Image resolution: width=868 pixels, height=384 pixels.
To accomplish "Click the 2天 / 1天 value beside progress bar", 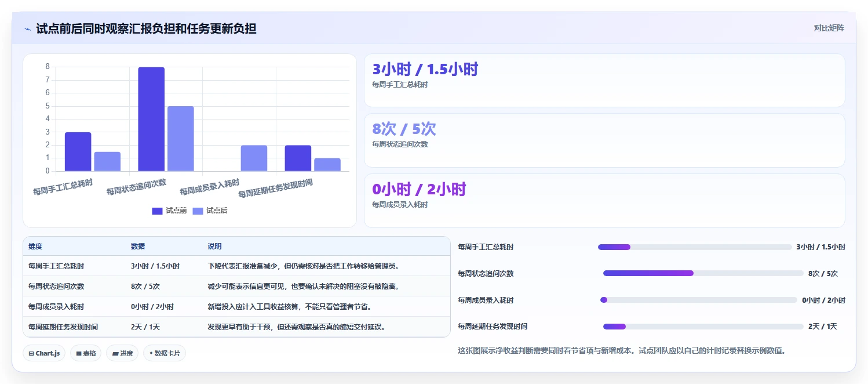I will pyautogui.click(x=823, y=327).
